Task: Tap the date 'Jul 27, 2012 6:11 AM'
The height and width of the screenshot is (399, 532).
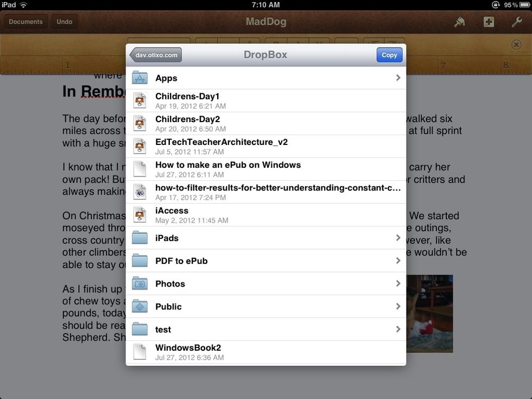Action: point(189,175)
